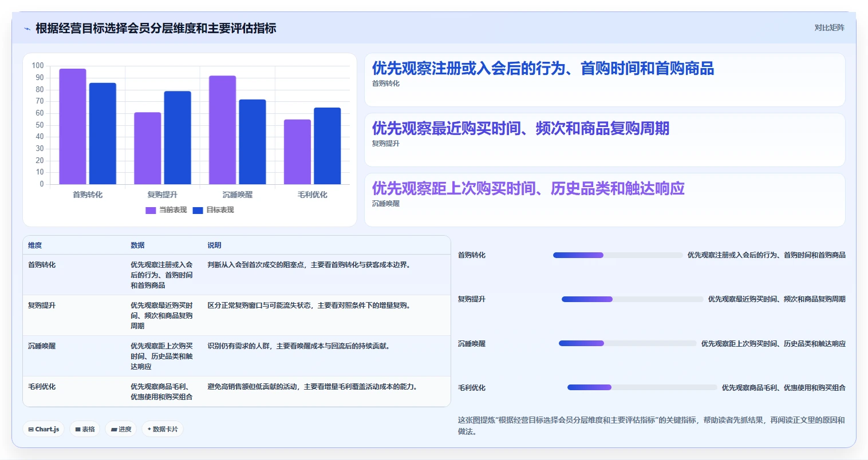Click 毛利优化 label in the progress list

pos(472,388)
